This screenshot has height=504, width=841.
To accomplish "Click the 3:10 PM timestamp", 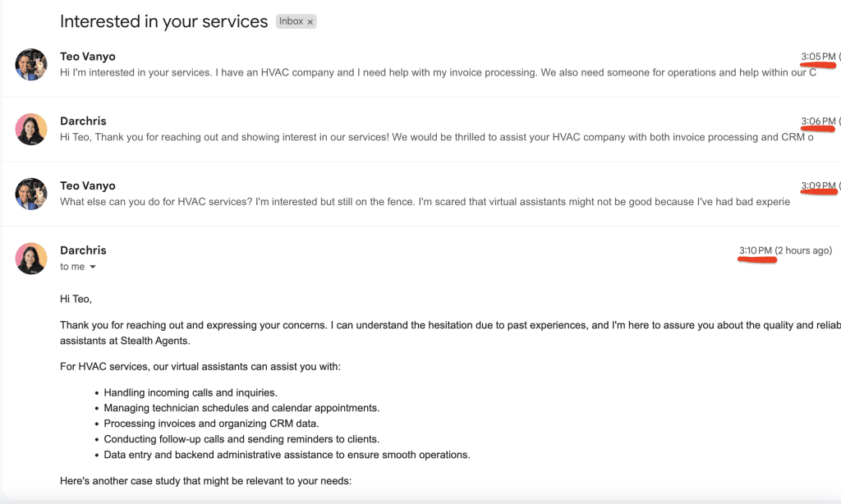I will click(756, 250).
